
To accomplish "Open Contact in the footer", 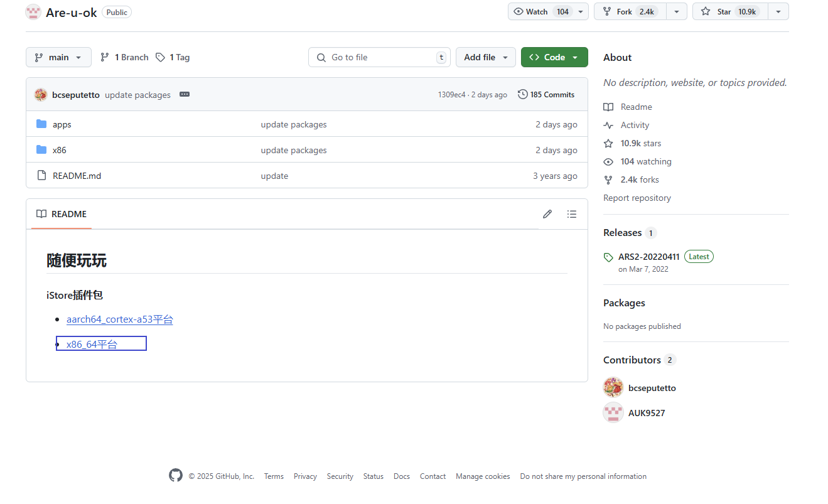I will tap(433, 476).
